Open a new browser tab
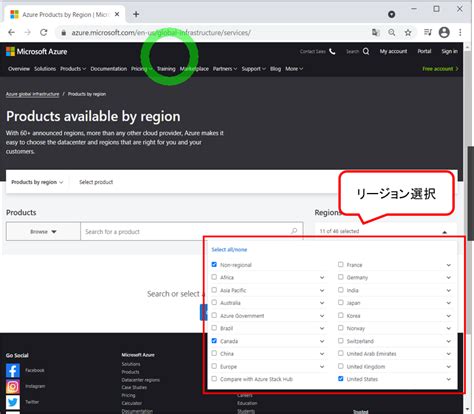This screenshot has height=414, width=474. (136, 14)
